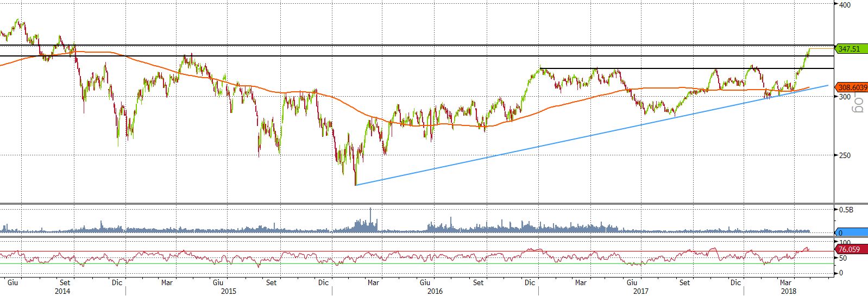The image size is (868, 296).
Task: Click the Mar month label in 2018 section
Action: [785, 282]
